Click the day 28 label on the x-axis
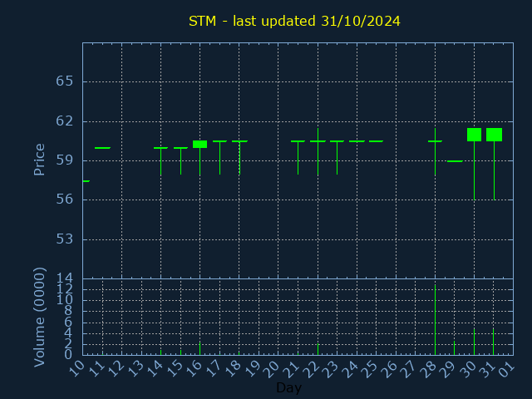Image resolution: width=532 pixels, height=399 pixels. click(x=431, y=368)
